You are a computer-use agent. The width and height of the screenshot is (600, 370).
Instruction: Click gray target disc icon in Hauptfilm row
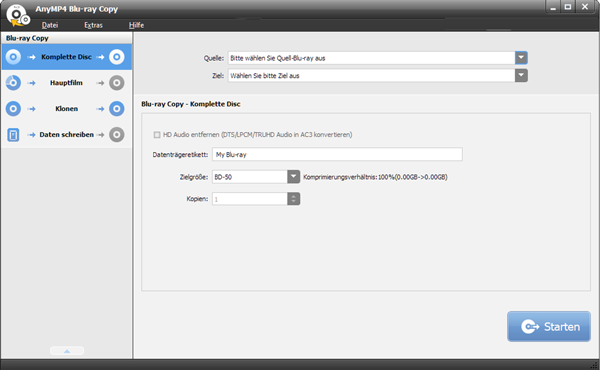pos(117,83)
